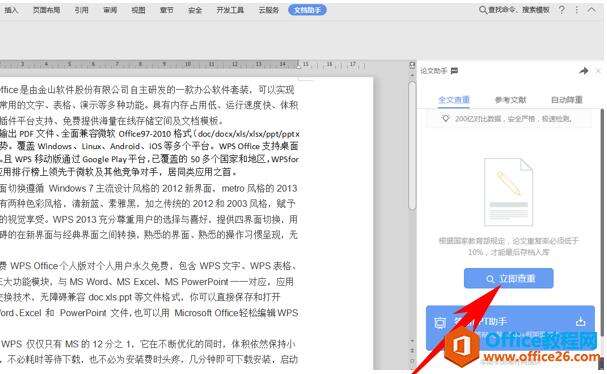Screen dimensions: 607x374
Task: Collapse the ribbon with the up chevron
Action: pos(592,10)
